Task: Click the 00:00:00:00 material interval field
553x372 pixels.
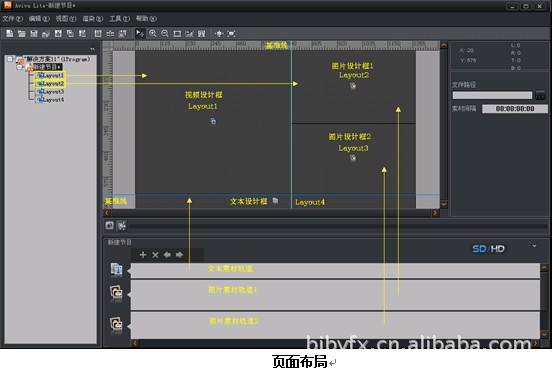Action: click(x=515, y=109)
